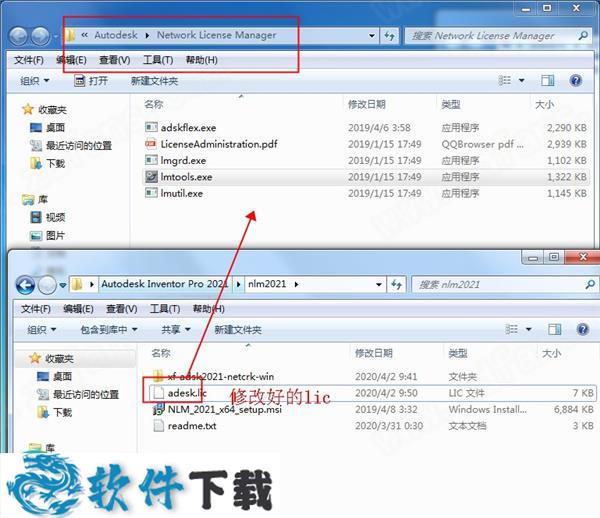Change view icon in nlm2021 toolbar

point(512,329)
